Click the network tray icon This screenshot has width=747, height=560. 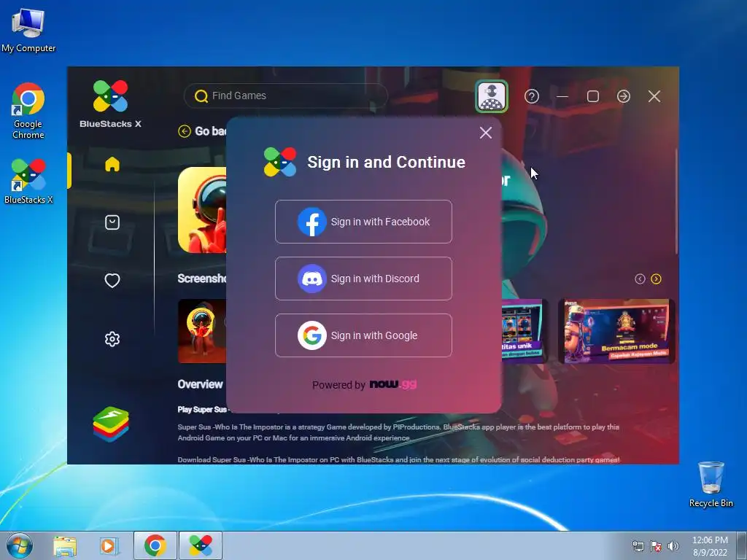pyautogui.click(x=638, y=546)
